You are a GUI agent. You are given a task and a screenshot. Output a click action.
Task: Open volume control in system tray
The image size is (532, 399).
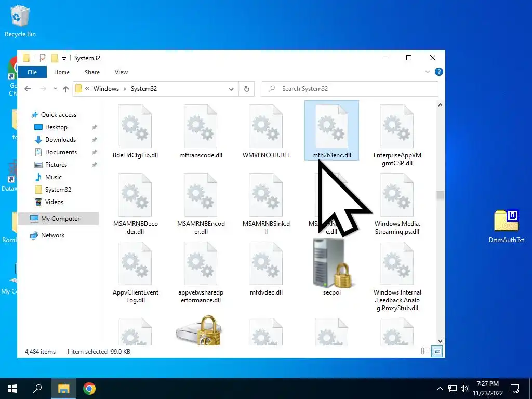coord(464,389)
